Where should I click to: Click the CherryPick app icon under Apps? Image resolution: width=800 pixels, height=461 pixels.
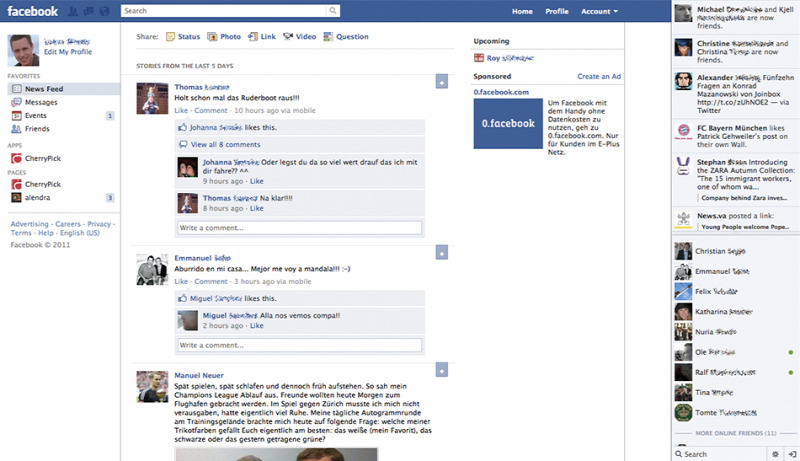16,159
